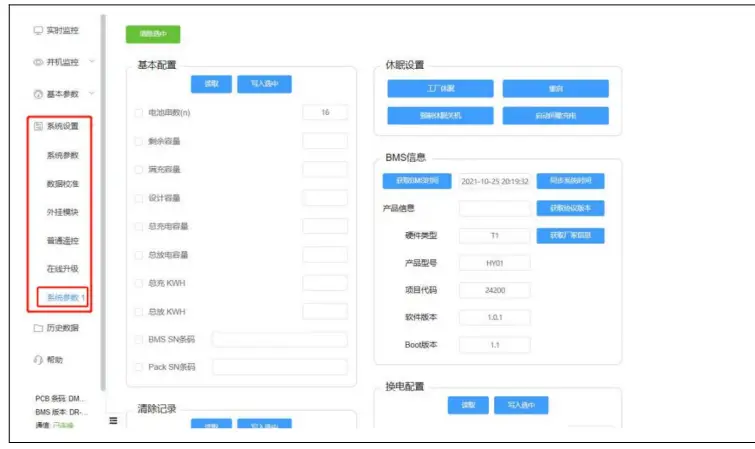This screenshot has height=449, width=755.
Task: Click the BMS SN条码 text field
Action: tap(280, 340)
